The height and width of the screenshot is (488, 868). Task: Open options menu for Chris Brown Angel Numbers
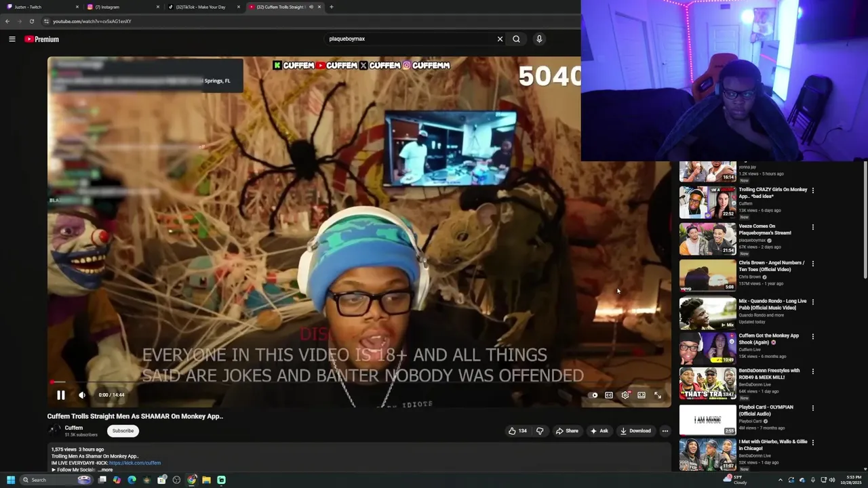click(x=813, y=264)
